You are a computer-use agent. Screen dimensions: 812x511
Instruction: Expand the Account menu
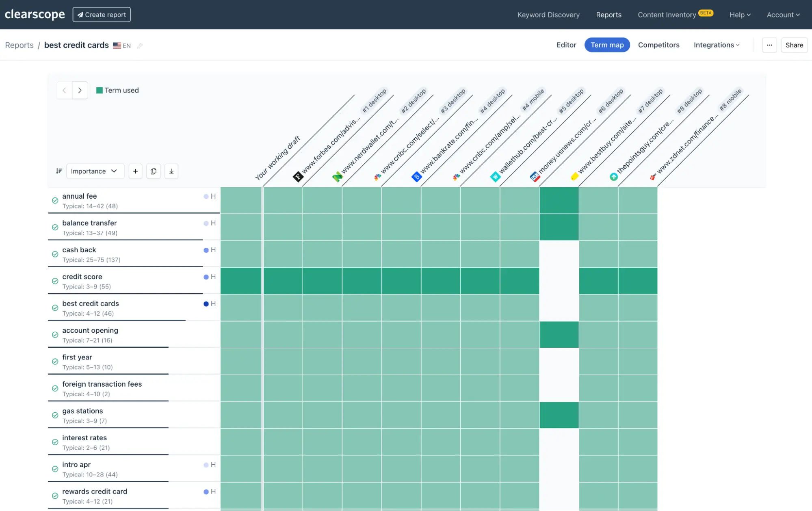coord(783,15)
